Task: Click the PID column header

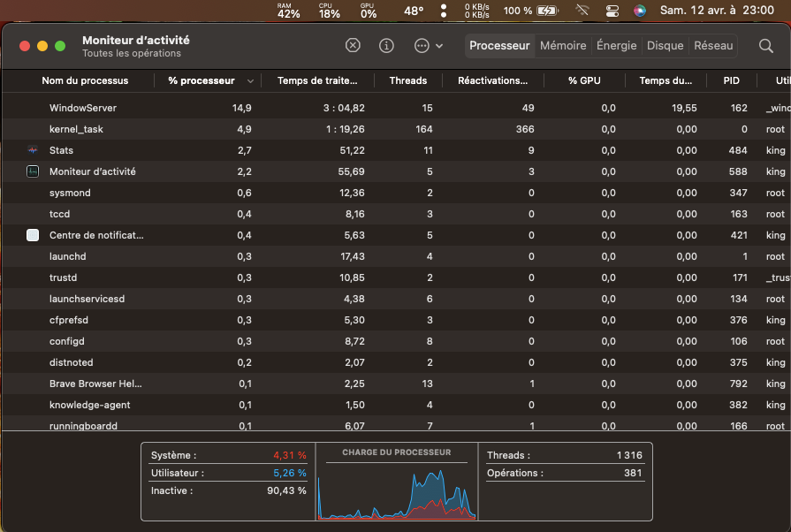Action: [731, 80]
